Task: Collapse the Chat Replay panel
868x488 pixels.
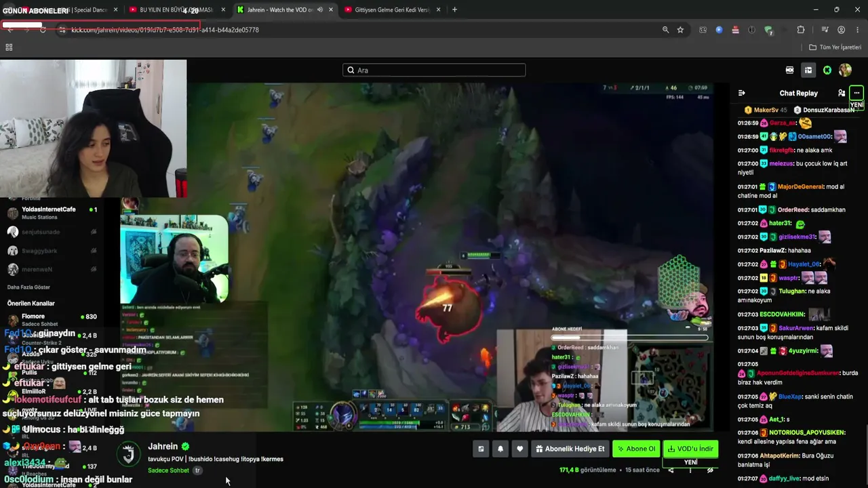Action: tap(742, 93)
